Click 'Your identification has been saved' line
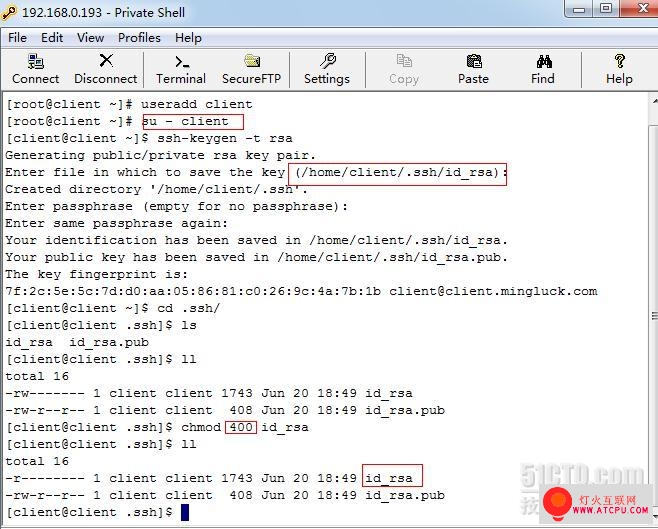 pyautogui.click(x=256, y=240)
